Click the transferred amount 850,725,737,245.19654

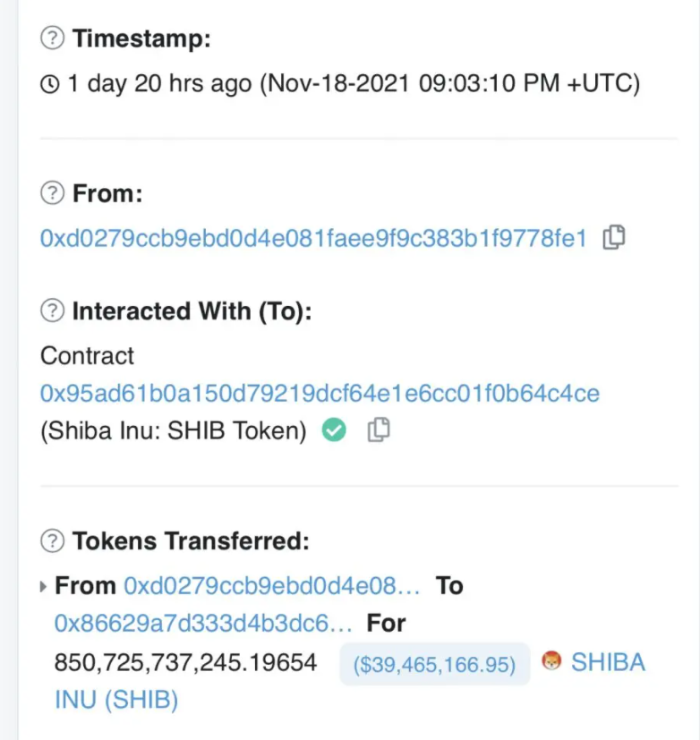(185, 663)
